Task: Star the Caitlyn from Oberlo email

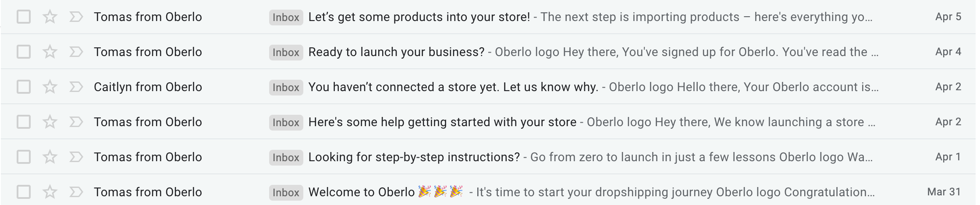Action: 50,87
